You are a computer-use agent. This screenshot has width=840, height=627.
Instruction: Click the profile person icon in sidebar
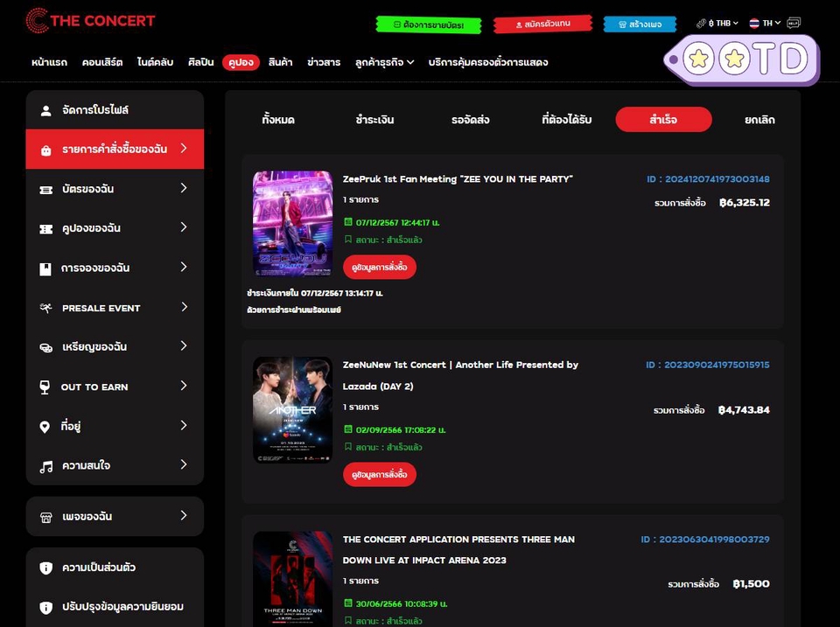45,111
